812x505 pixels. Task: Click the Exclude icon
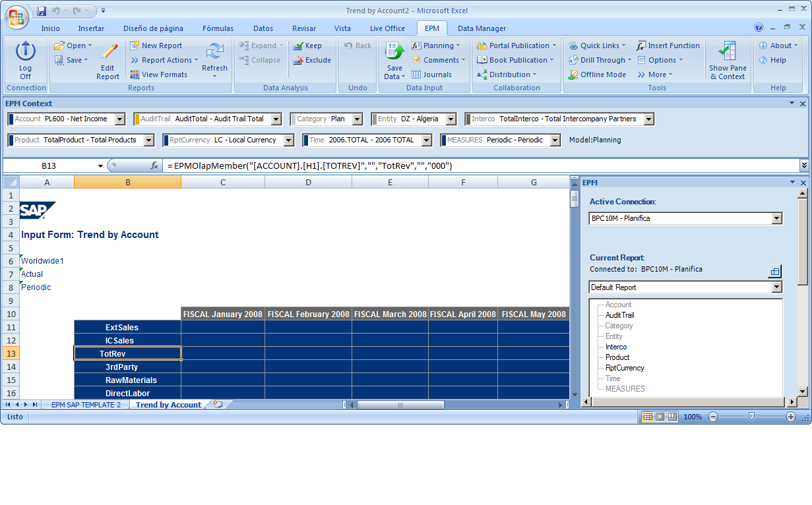(312, 60)
